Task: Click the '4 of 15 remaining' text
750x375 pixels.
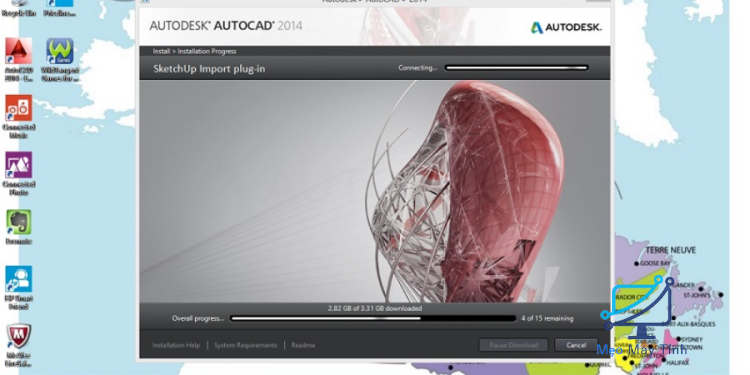Action: (547, 319)
